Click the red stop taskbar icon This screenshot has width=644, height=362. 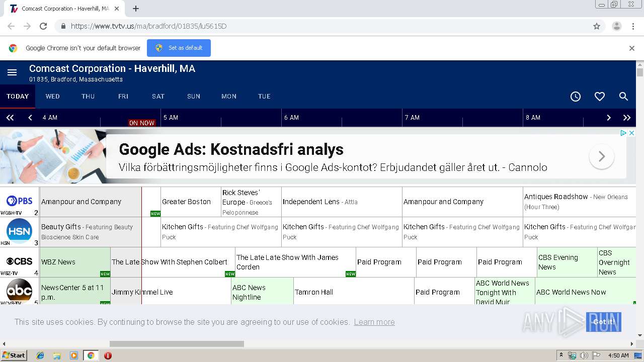108,355
